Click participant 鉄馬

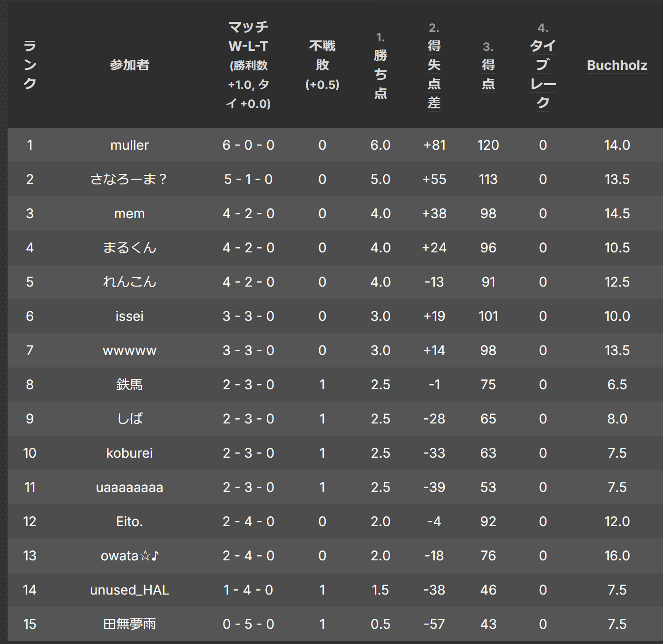(129, 384)
